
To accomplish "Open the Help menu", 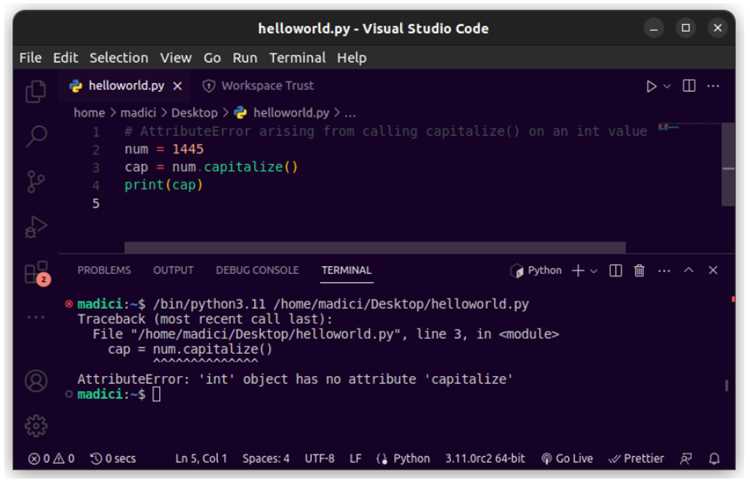I will (352, 58).
